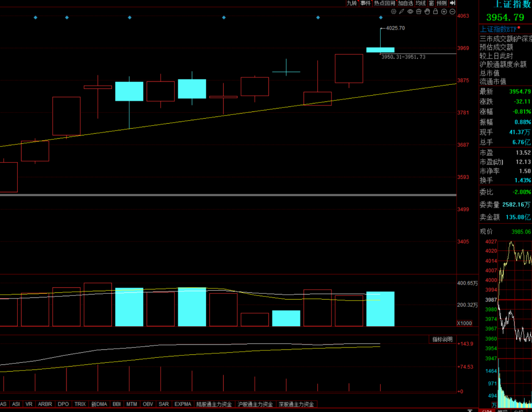Image resolution: width=532 pixels, height=412 pixels.
Task: Open the 九转 indicator
Action: point(351,3)
